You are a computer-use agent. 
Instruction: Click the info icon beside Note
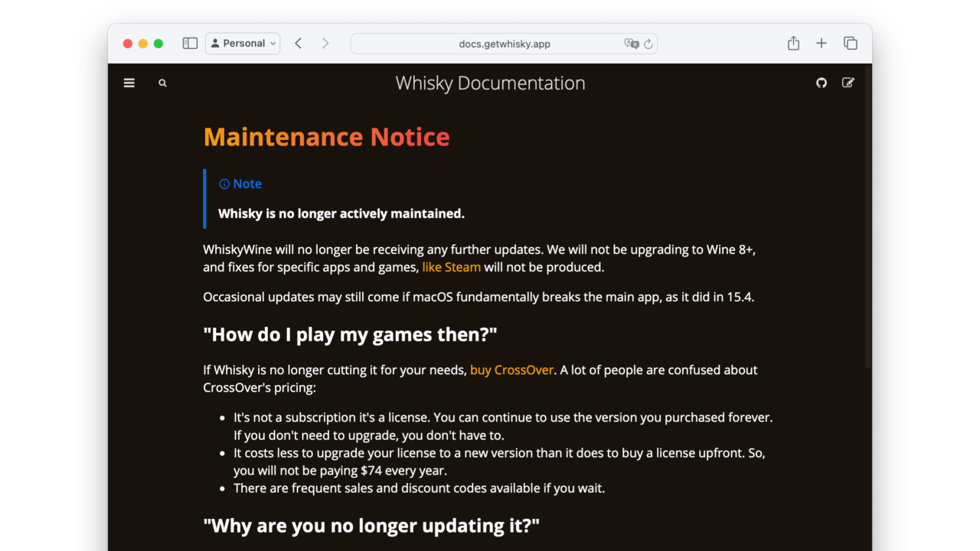(224, 184)
